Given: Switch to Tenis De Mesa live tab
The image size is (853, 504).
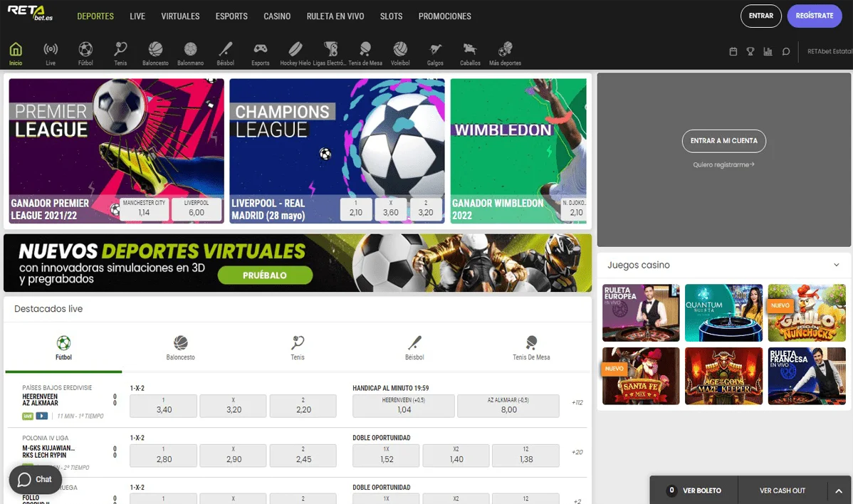Looking at the screenshot, I should [x=531, y=348].
